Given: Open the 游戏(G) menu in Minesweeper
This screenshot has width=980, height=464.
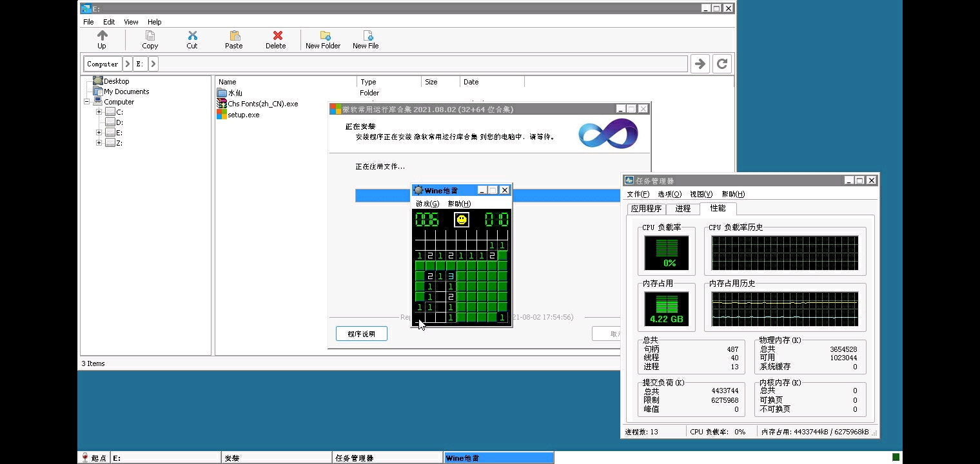Looking at the screenshot, I should coord(427,204).
